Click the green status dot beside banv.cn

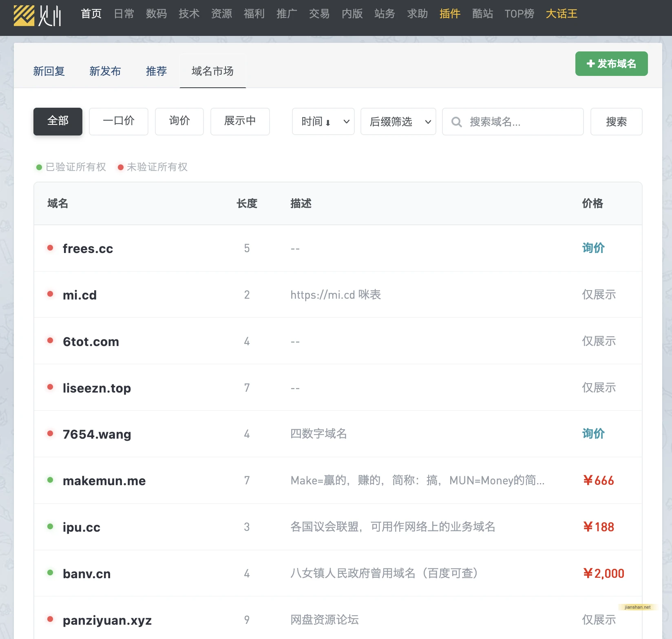50,572
